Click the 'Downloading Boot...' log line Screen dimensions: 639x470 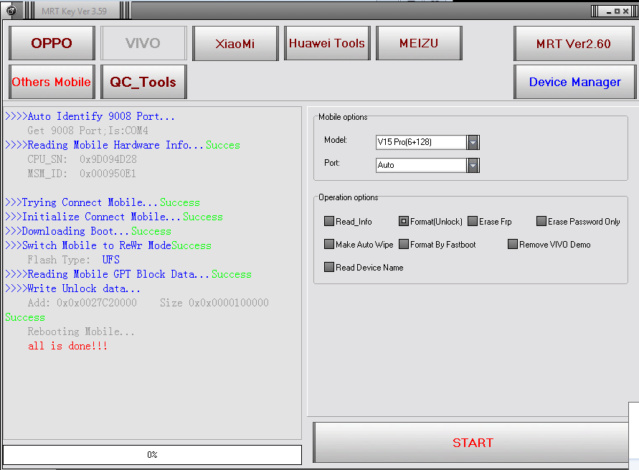pos(88,231)
